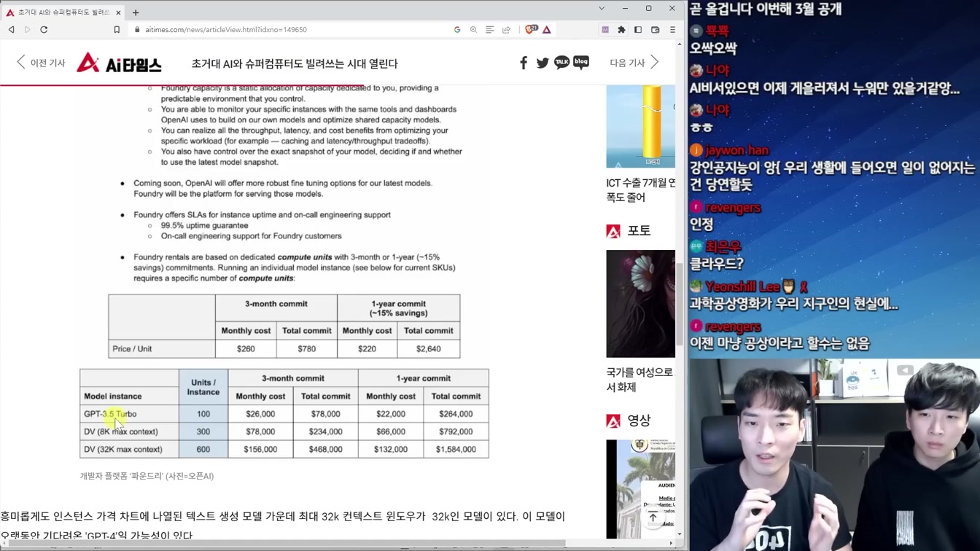The height and width of the screenshot is (551, 980).
Task: Click the flower-haired woman photo thumbnail
Action: tap(641, 304)
